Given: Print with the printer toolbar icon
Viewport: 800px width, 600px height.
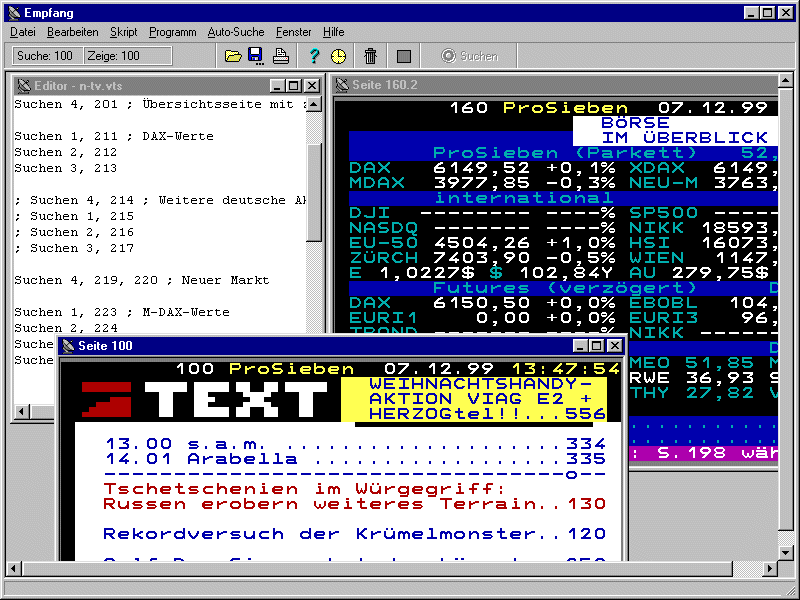Looking at the screenshot, I should click(x=281, y=56).
